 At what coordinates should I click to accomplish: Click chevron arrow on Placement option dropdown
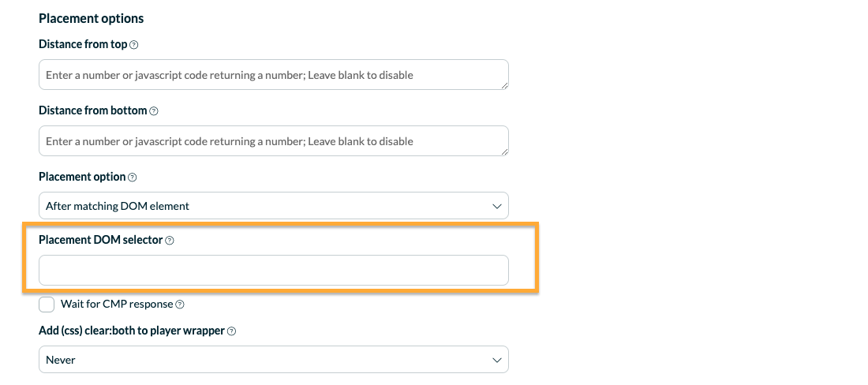[x=496, y=207]
